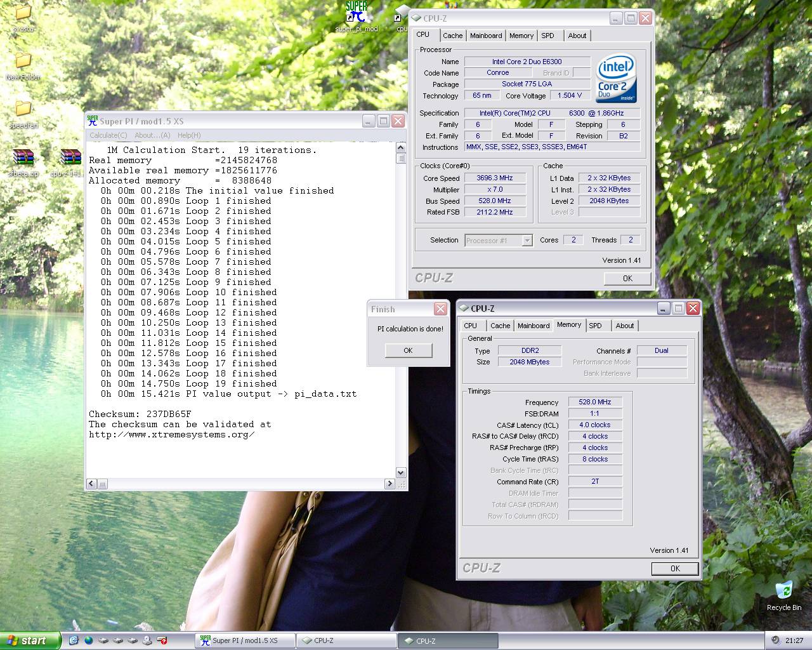812x650 pixels.
Task: Open the speedfan folder icon
Action: click(23, 114)
